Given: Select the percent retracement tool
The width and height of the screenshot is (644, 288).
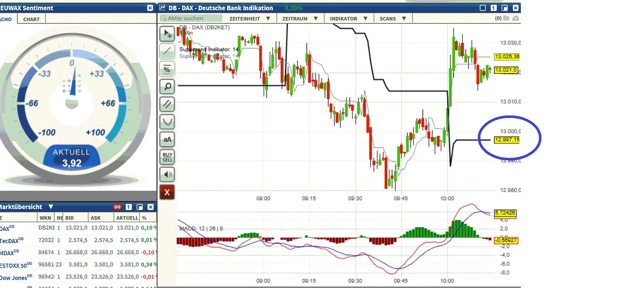Looking at the screenshot, I should coord(167,69).
